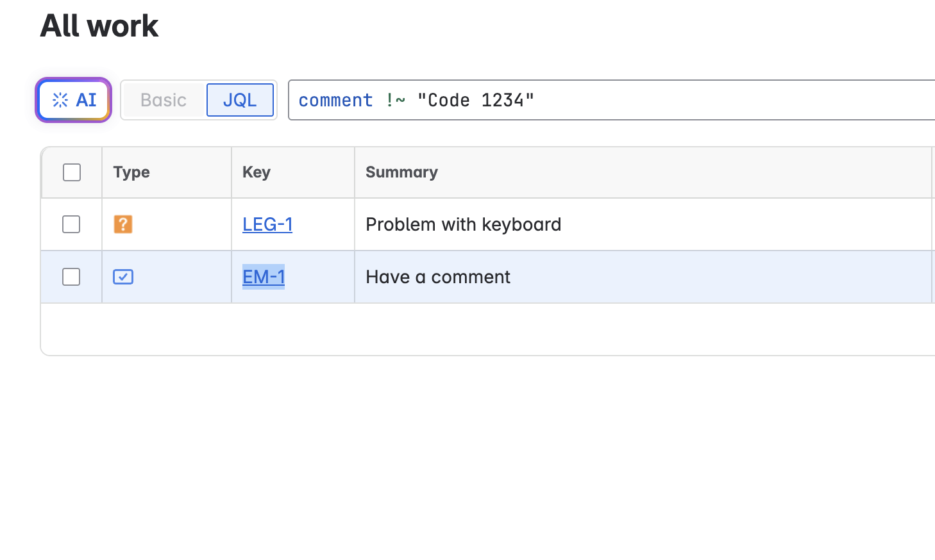Tick the select-all checkbox in table header

pos(72,172)
